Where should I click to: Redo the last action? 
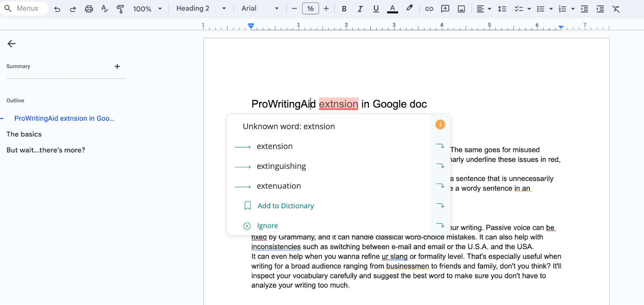[x=73, y=9]
